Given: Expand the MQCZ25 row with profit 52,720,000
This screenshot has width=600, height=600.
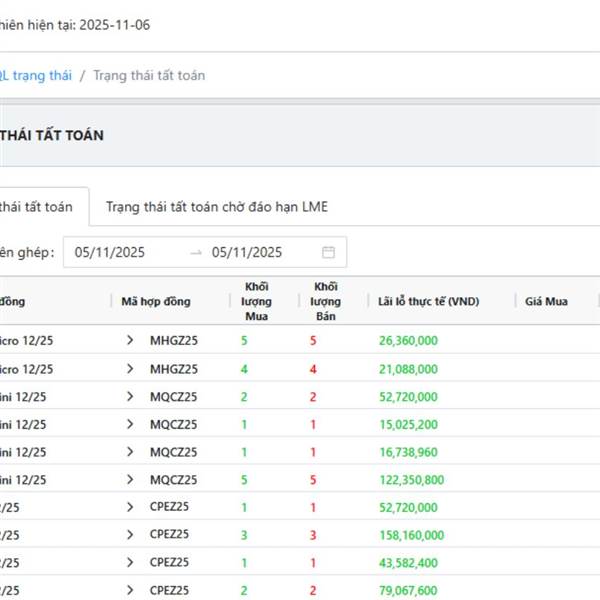Looking at the screenshot, I should (130, 397).
